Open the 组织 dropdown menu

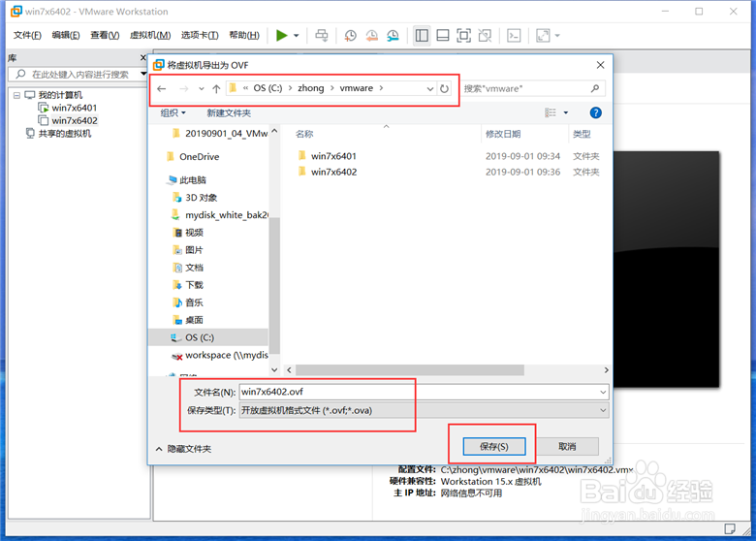[x=173, y=112]
